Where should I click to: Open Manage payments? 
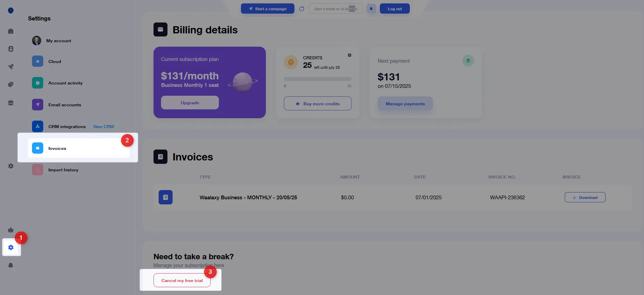[x=405, y=104]
